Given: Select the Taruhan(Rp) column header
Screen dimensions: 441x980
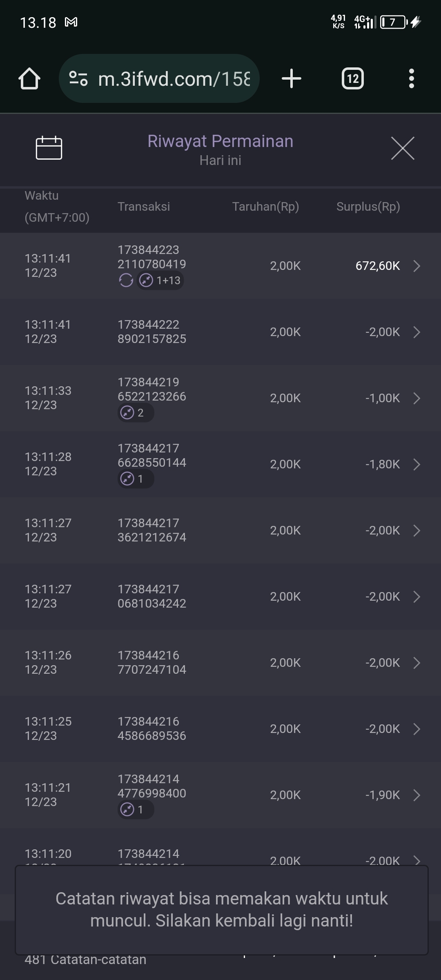Looking at the screenshot, I should coord(265,207).
